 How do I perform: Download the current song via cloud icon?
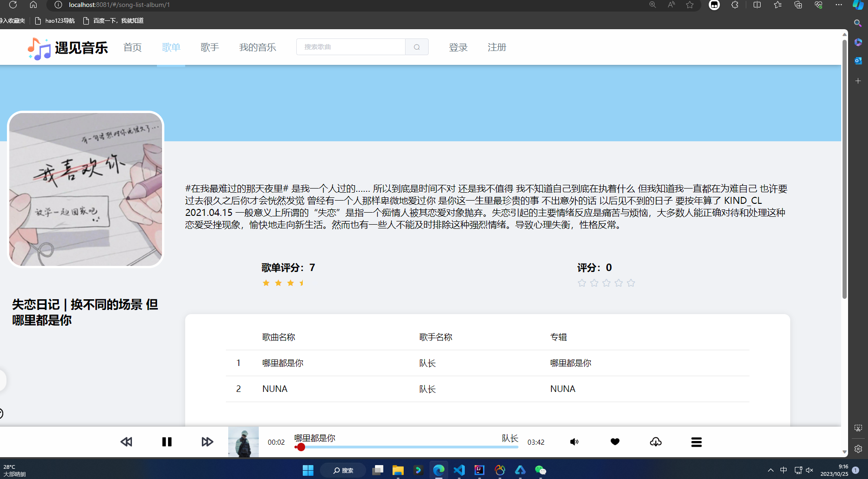(656, 442)
